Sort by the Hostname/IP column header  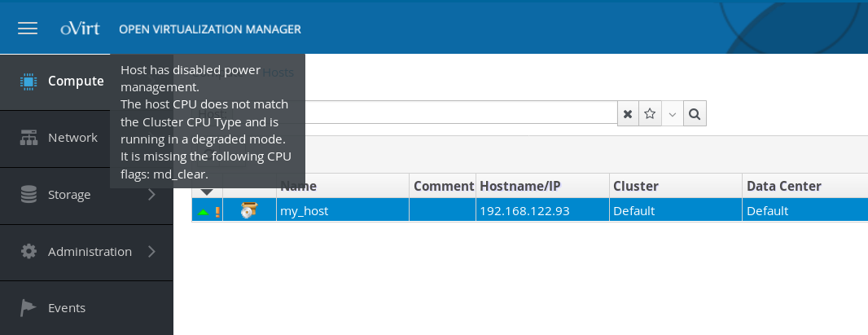[520, 186]
